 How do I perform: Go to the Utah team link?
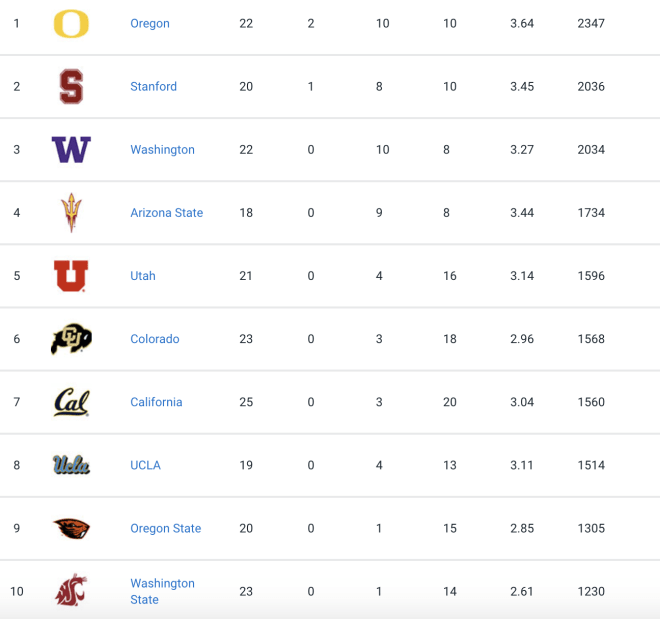[143, 276]
